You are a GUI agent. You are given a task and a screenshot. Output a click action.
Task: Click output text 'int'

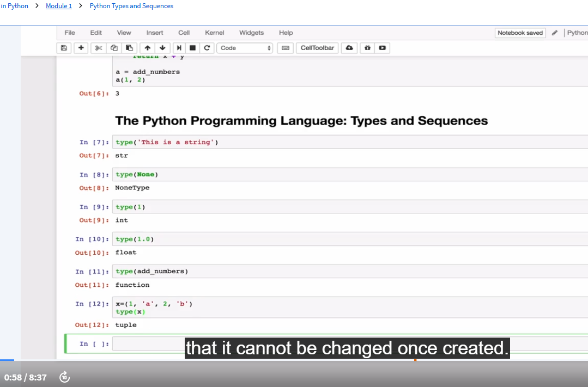(x=122, y=220)
